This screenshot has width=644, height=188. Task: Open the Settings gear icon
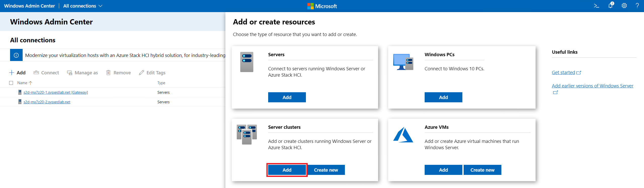pyautogui.click(x=624, y=6)
